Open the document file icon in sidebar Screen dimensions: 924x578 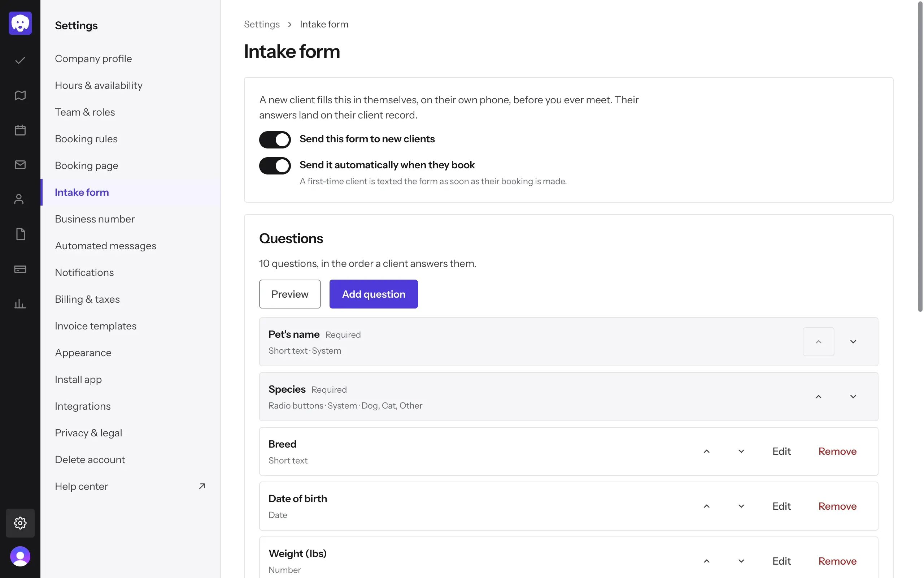[20, 234]
